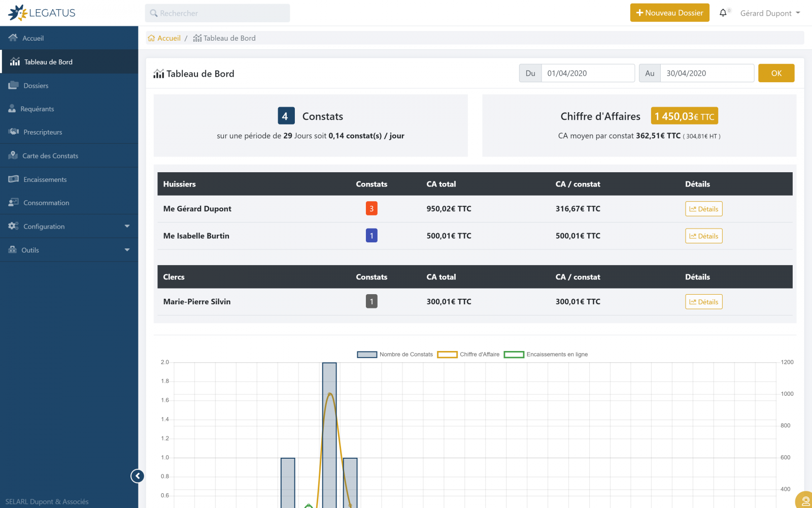Open Encaissements in the sidebar

[69, 179]
